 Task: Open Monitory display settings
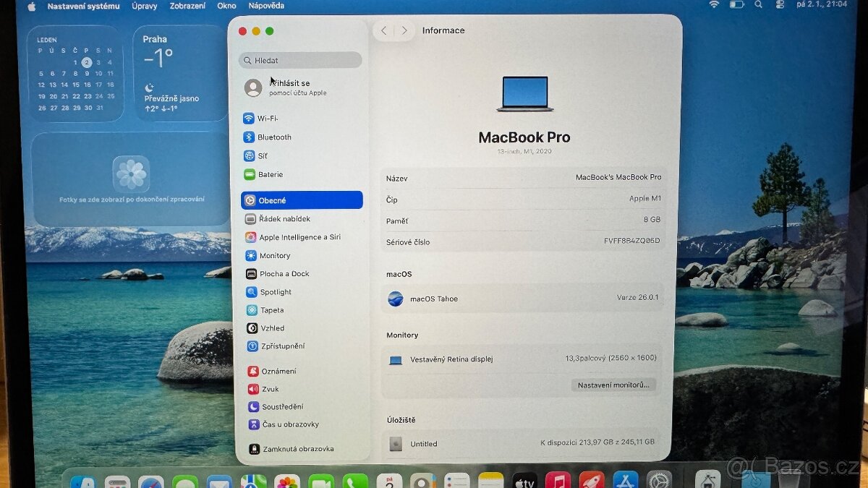(273, 255)
